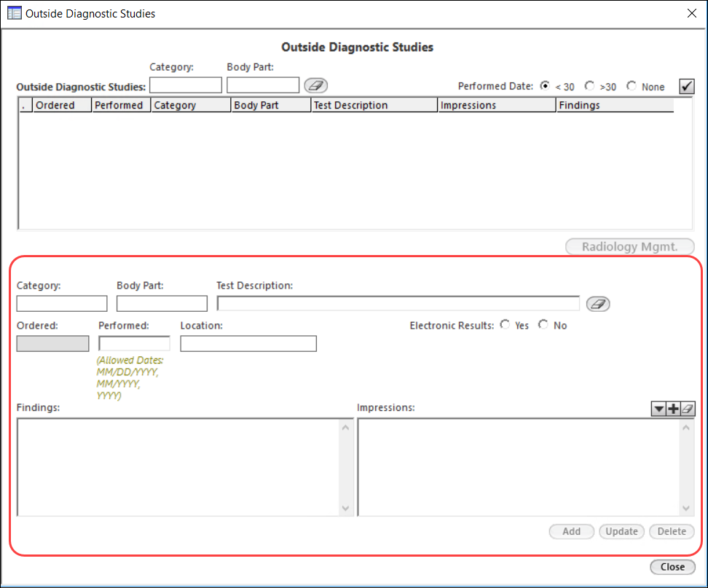The height and width of the screenshot is (588, 708).
Task: Select the '>30' Performed Date radio
Action: (589, 85)
